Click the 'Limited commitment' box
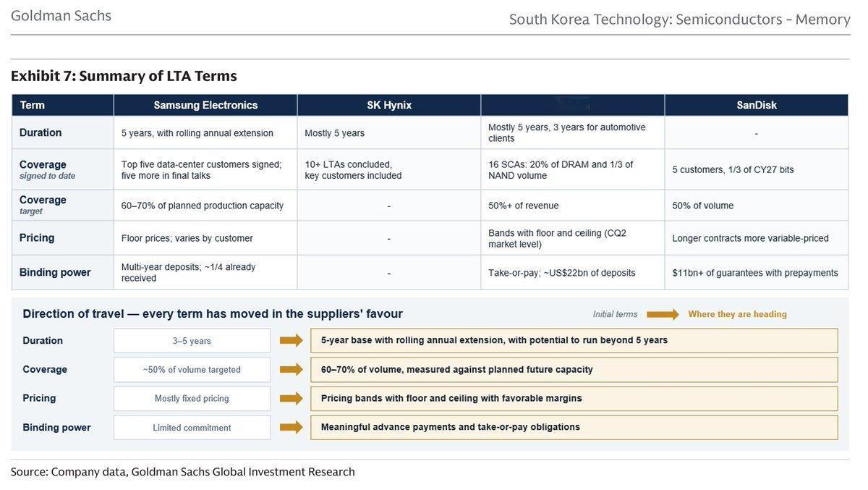The image size is (868, 490). (192, 427)
